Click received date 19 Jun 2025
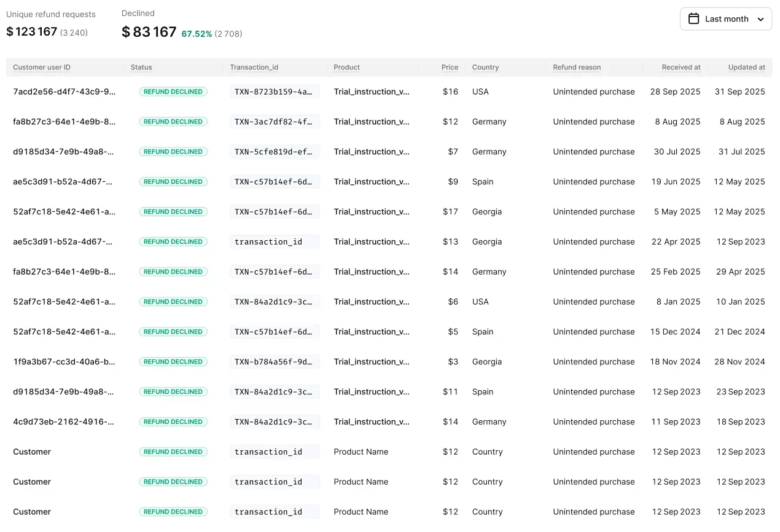 click(676, 182)
